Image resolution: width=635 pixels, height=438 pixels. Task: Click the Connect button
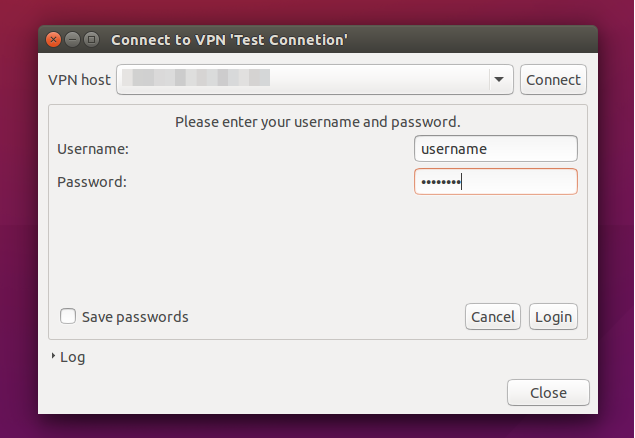(x=553, y=80)
